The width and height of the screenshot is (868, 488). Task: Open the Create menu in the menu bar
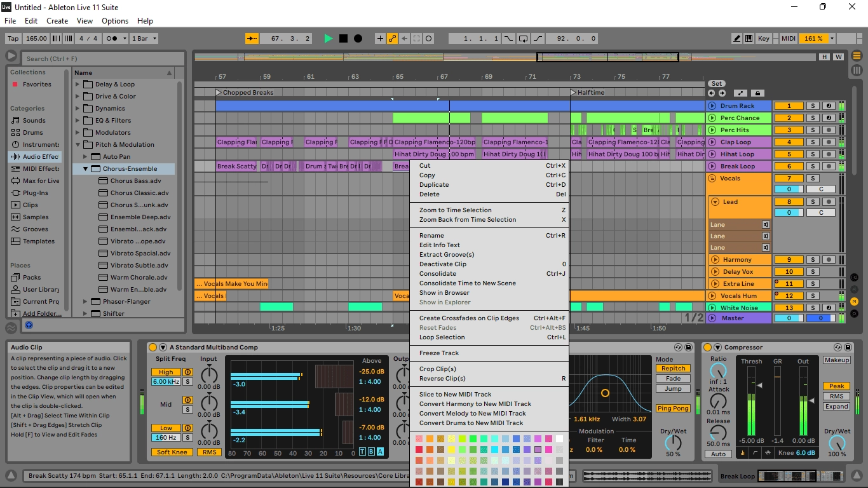(57, 21)
